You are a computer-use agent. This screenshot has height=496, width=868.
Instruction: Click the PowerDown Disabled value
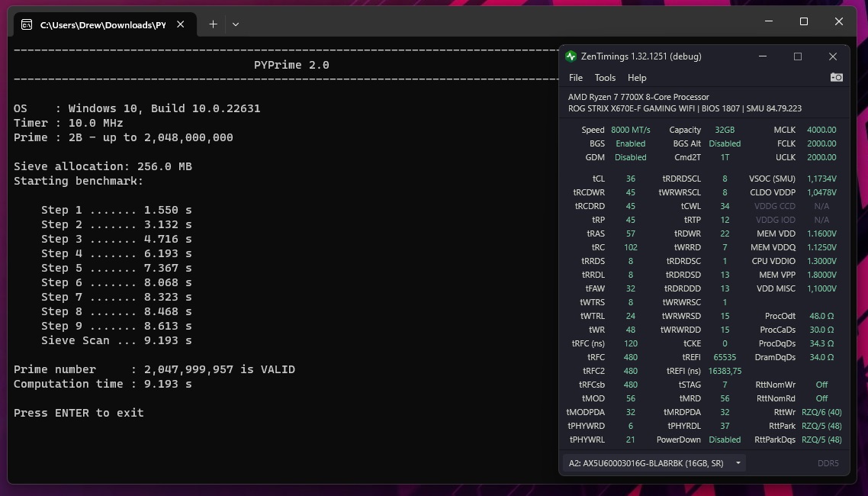[725, 440]
